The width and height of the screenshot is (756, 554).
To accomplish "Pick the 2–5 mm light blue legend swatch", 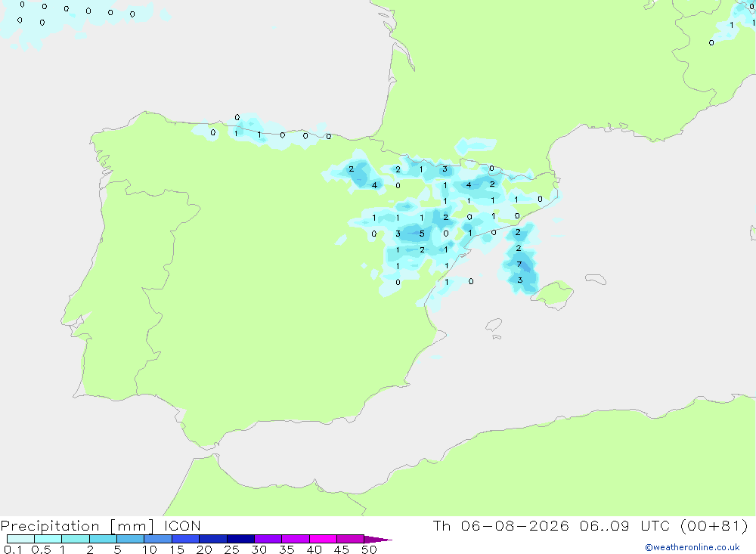I will pyautogui.click(x=103, y=539).
